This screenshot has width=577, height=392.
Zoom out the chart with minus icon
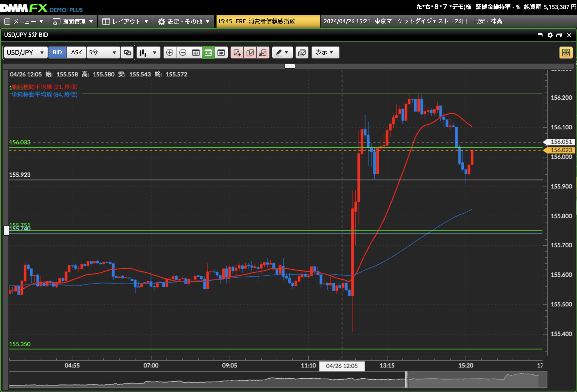(x=183, y=52)
